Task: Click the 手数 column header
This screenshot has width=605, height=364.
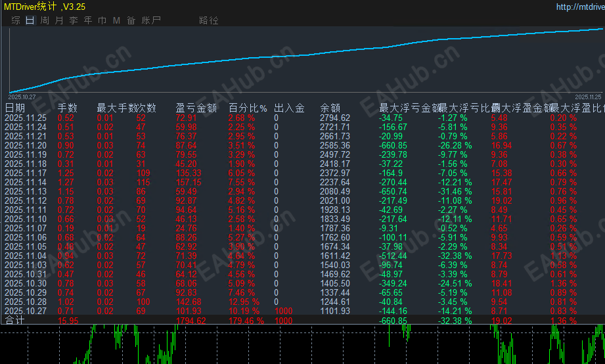Action: pos(68,108)
